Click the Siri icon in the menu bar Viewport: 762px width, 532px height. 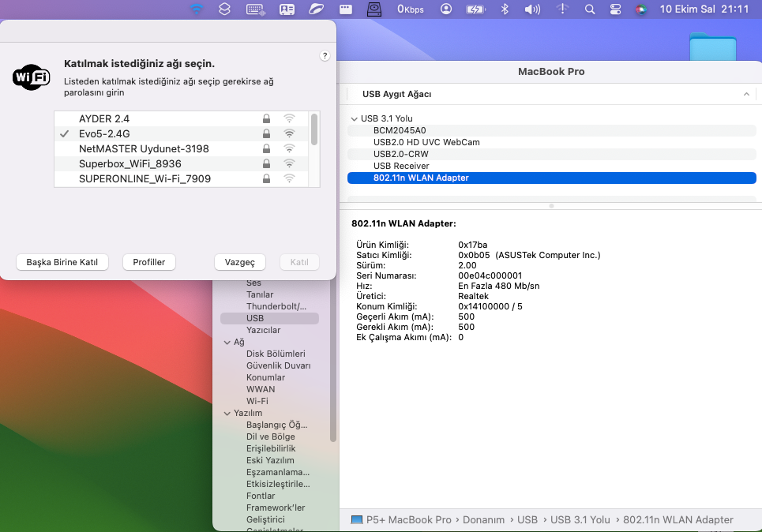coord(641,9)
